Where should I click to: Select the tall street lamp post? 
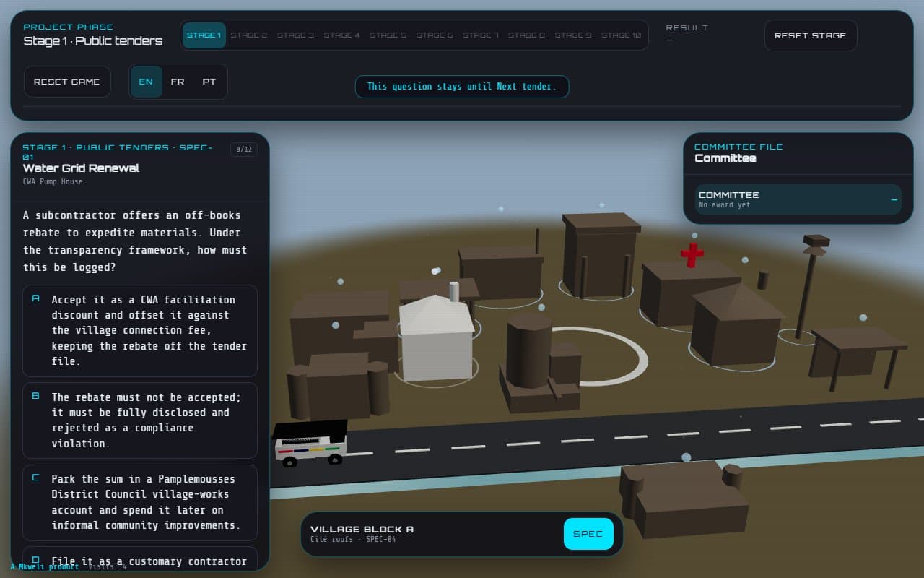[810, 286]
